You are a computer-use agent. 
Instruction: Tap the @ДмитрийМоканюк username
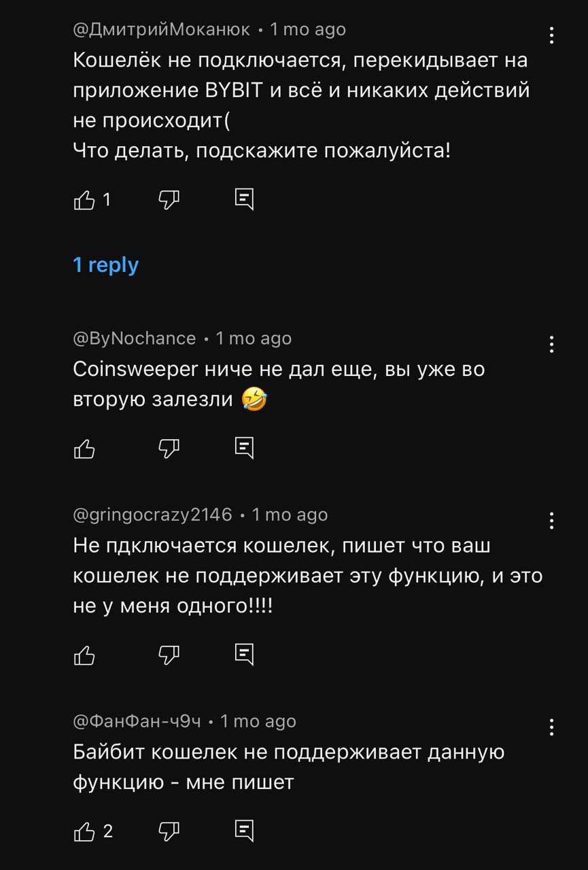pyautogui.click(x=162, y=29)
